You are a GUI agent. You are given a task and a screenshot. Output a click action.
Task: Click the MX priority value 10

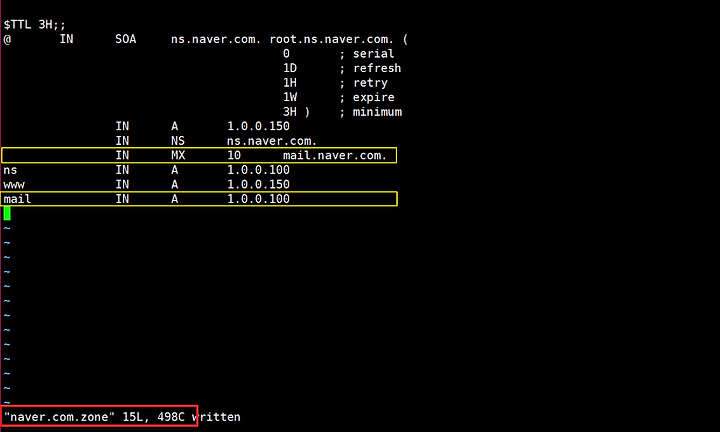[x=234, y=155]
